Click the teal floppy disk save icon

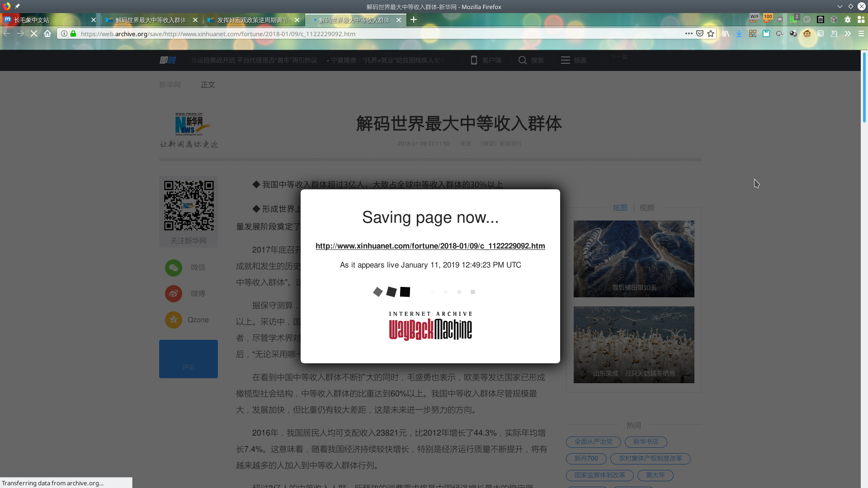point(766,34)
